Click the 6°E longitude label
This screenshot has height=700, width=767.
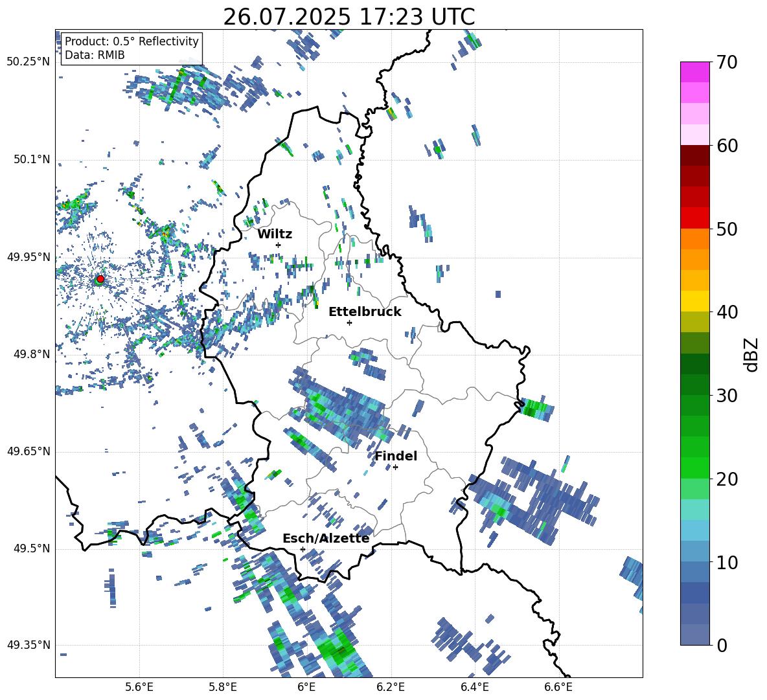point(306,687)
